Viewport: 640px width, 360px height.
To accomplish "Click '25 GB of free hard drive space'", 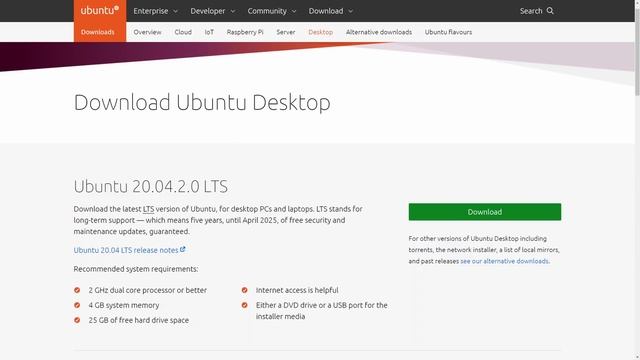I will (x=139, y=320).
